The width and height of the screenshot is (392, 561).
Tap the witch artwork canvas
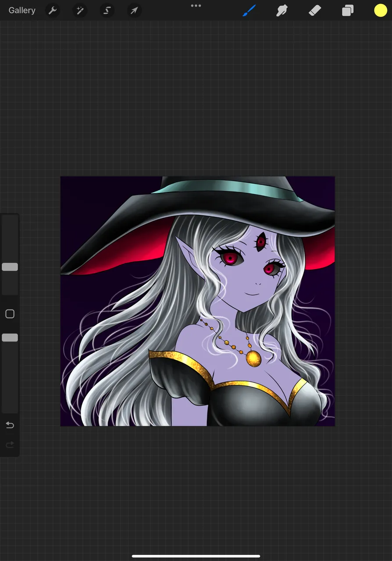click(197, 301)
